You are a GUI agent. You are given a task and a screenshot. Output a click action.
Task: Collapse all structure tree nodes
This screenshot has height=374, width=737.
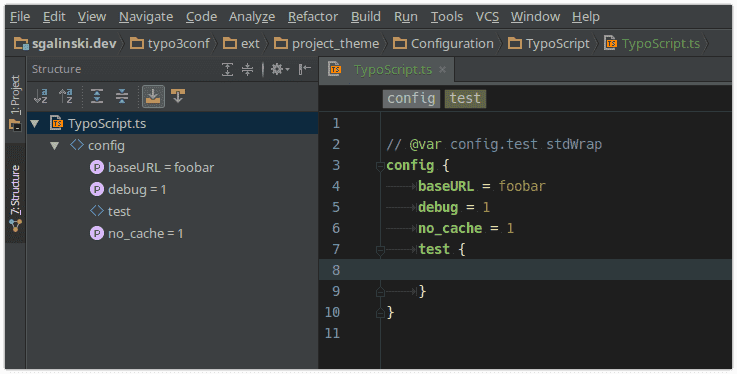[122, 96]
